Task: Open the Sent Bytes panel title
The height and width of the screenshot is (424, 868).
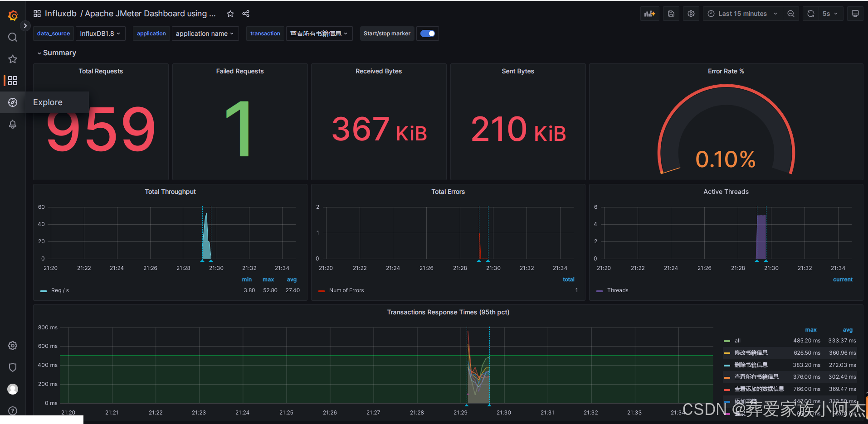Action: click(x=518, y=71)
